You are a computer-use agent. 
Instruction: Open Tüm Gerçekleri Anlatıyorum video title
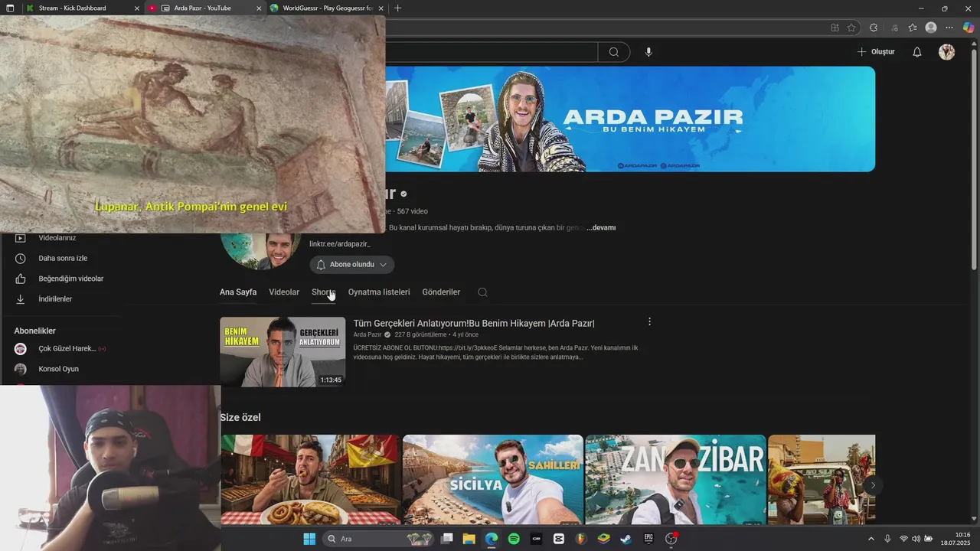474,324
